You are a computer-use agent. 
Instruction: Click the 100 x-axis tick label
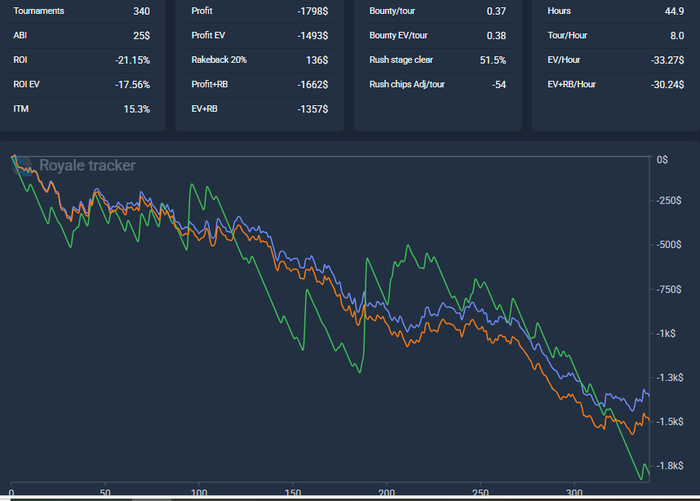pos(199,492)
